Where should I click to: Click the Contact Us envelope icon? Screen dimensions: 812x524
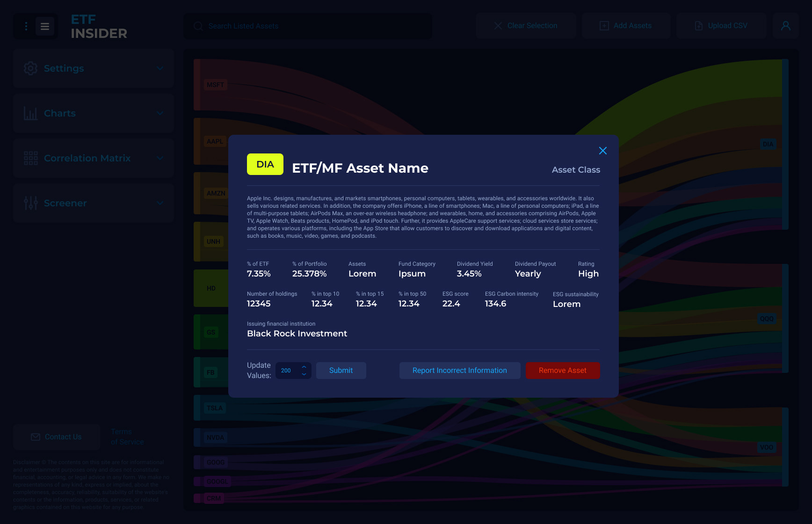36,437
